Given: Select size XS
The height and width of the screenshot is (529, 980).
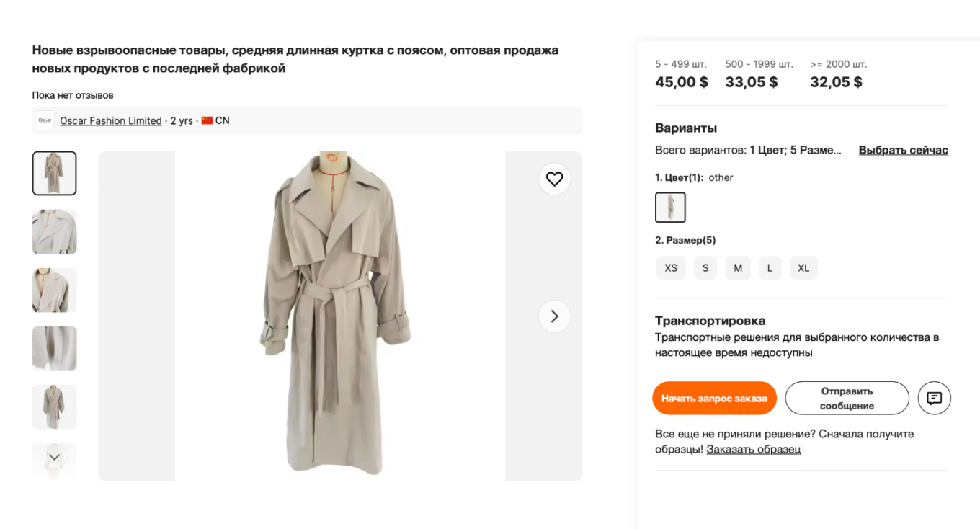Looking at the screenshot, I should click(671, 267).
